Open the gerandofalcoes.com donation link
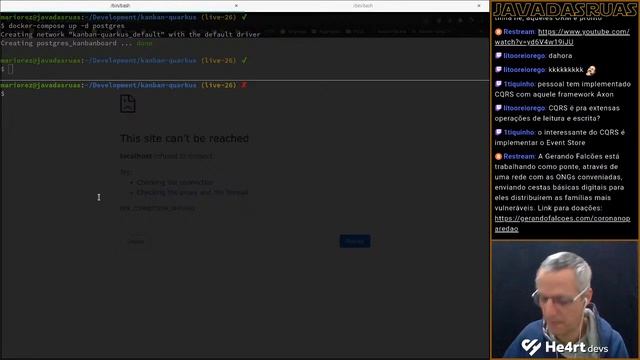The image size is (640, 360). point(562,223)
